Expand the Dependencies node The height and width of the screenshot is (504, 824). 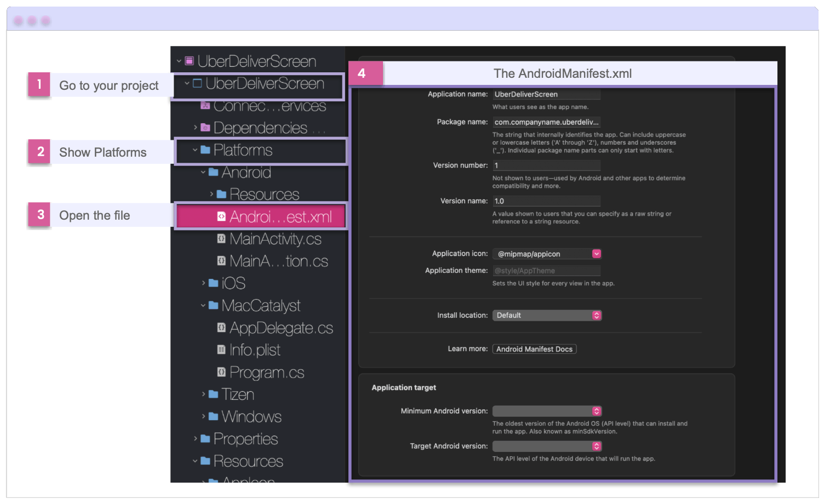coord(196,128)
